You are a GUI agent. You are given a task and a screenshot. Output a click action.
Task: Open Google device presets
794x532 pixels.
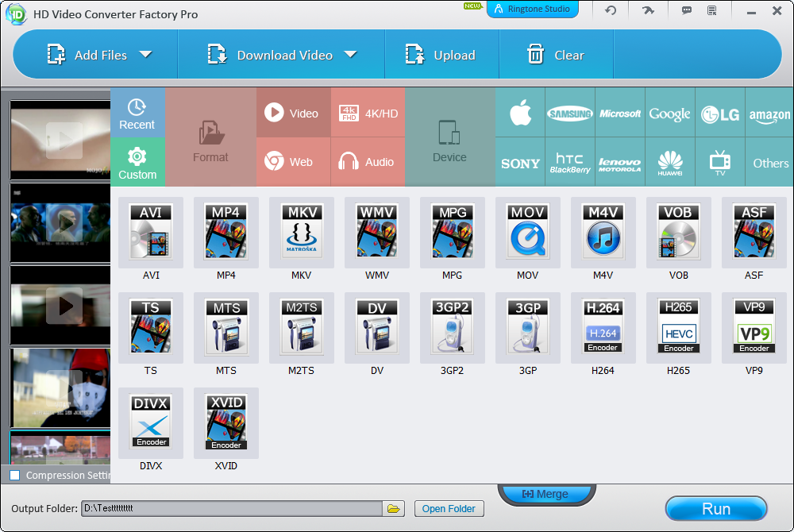tap(670, 113)
